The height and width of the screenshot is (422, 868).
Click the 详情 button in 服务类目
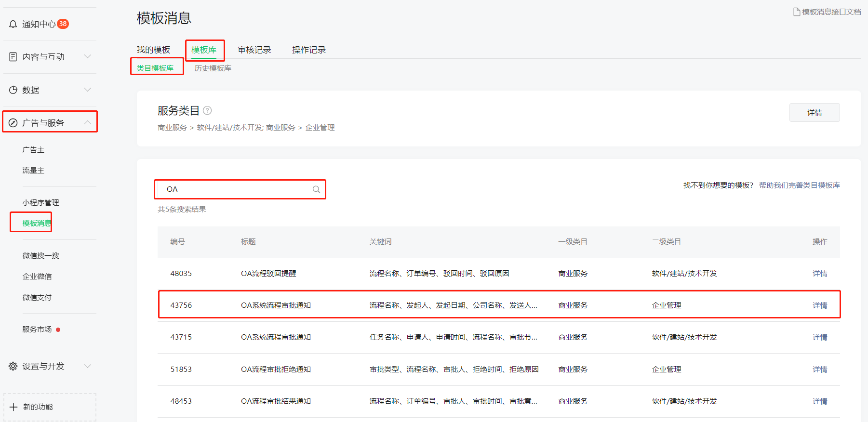point(814,113)
